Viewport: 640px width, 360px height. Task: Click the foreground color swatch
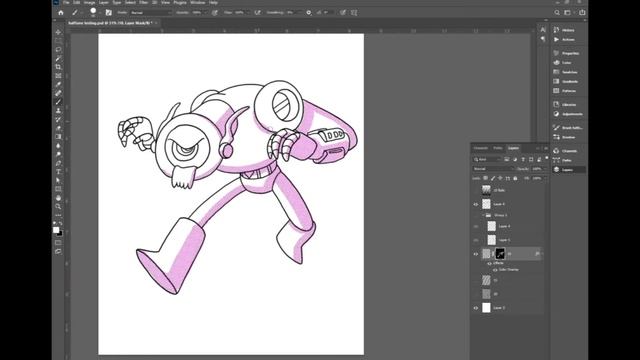tap(56, 230)
